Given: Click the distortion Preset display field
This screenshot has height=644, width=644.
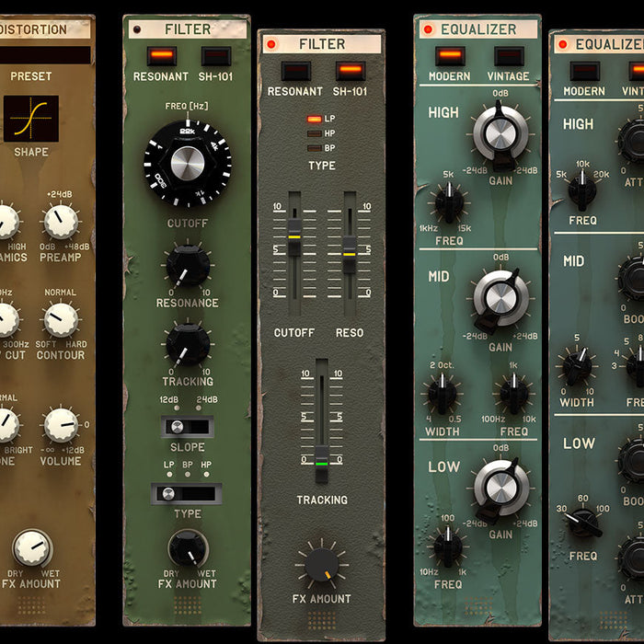Looking at the screenshot, I should coord(45,54).
